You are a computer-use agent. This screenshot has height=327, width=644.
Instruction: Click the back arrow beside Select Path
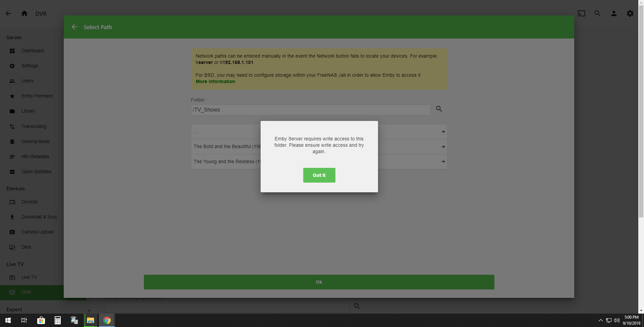point(74,27)
